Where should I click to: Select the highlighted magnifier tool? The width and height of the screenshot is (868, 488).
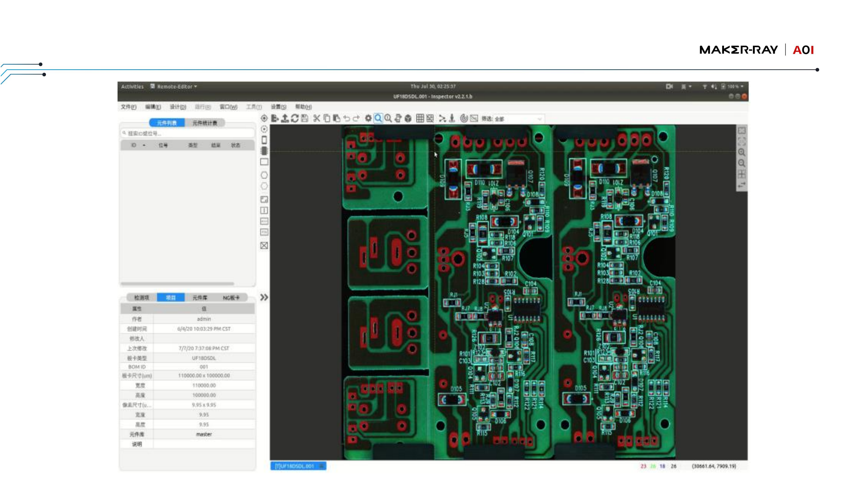[378, 118]
